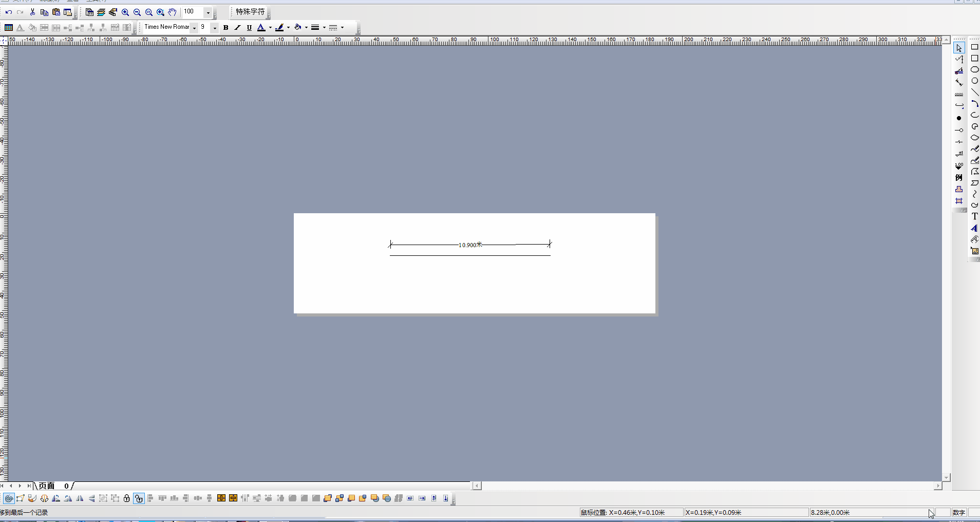Toggle underline text formatting

coord(249,28)
